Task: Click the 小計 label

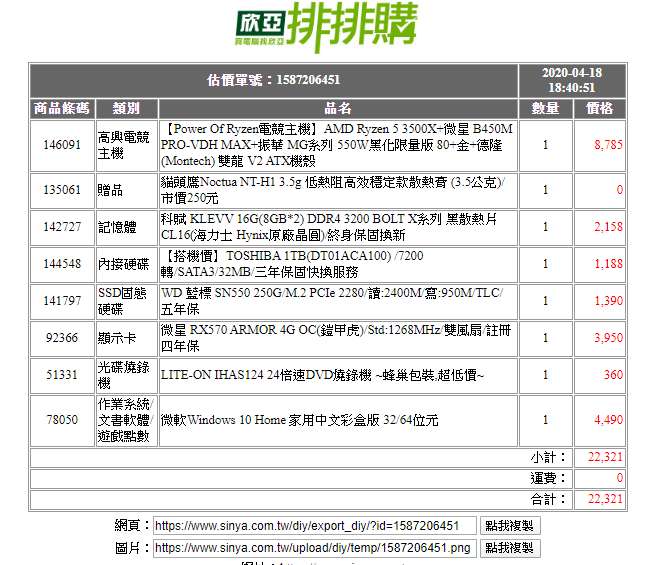Action: [x=548, y=457]
